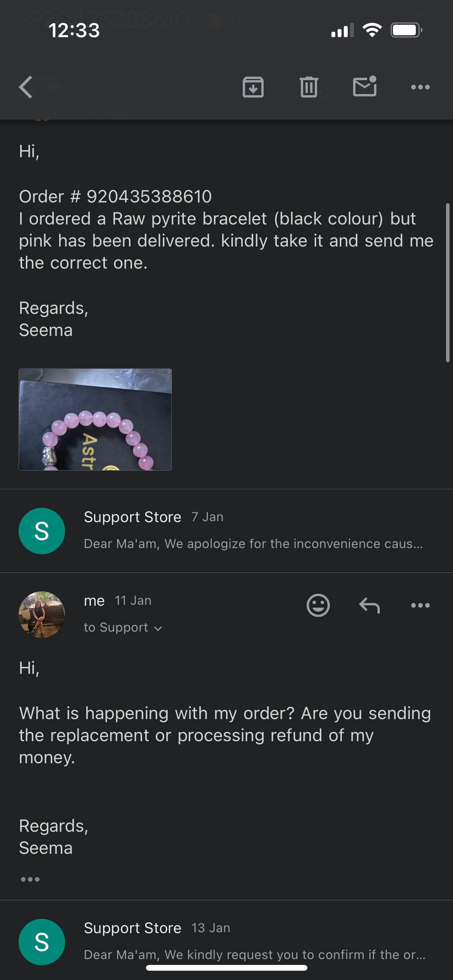
Task: Tap the 'me' sender name on 11 Jan
Action: click(x=94, y=601)
